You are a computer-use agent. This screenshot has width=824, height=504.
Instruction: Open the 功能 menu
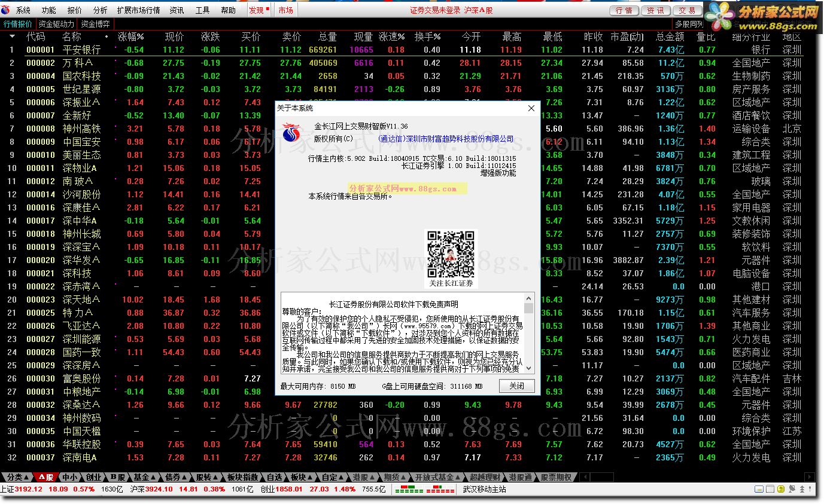[49, 10]
